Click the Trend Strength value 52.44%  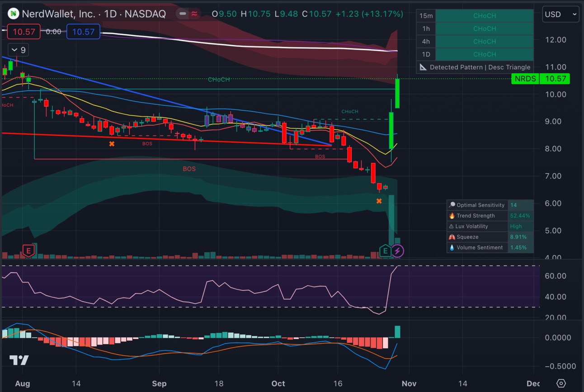(x=520, y=216)
